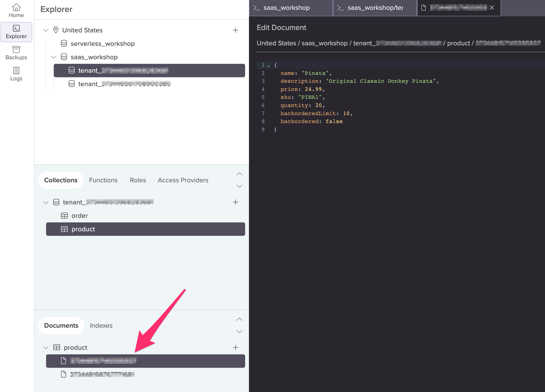This screenshot has height=392, width=545.
Task: Click down chevron of Collections panel
Action: pyautogui.click(x=239, y=186)
